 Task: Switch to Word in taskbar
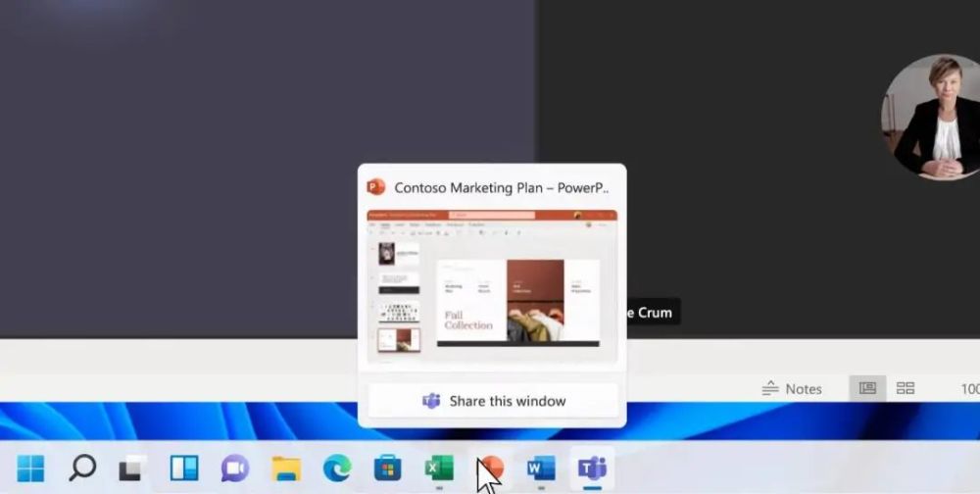[541, 468]
